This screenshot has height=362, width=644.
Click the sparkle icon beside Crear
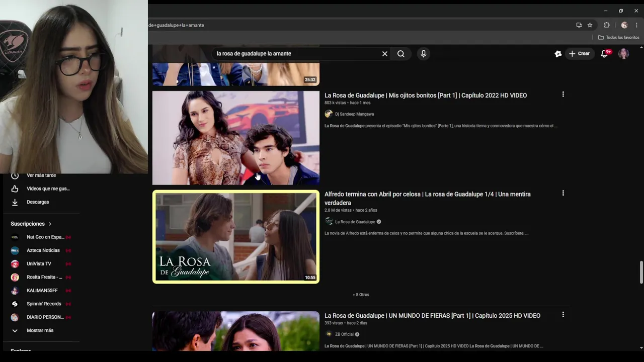click(x=558, y=54)
